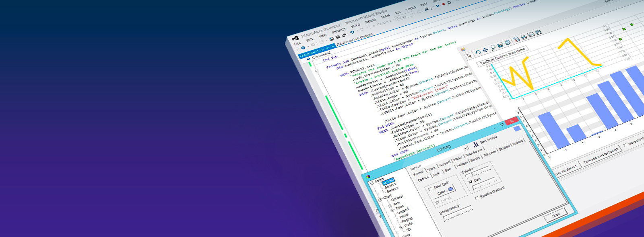Uncheck the Dark checkbox

click(x=471, y=182)
